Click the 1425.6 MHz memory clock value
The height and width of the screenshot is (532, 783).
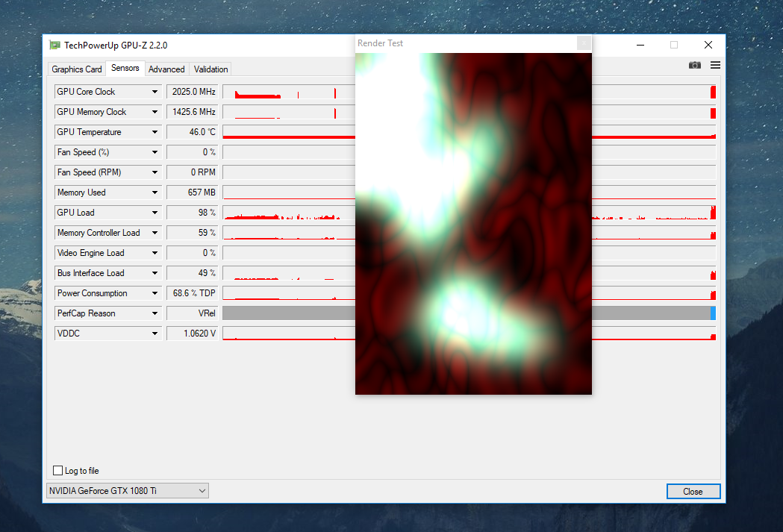[193, 112]
